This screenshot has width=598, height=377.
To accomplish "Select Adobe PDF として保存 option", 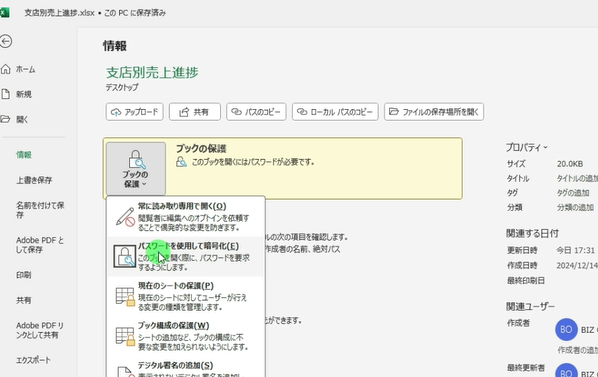I will (40, 245).
